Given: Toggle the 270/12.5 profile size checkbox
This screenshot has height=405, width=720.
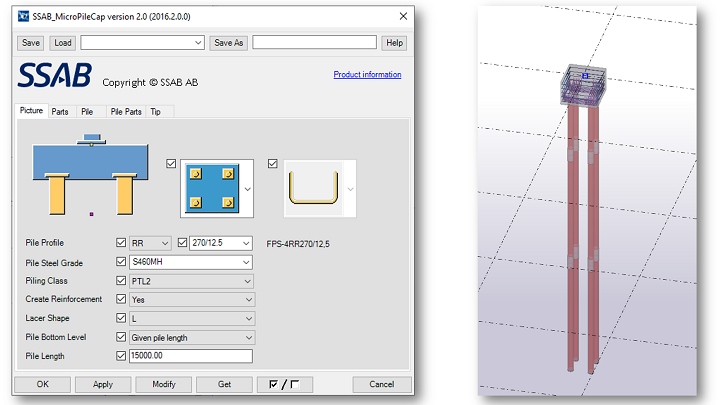Looking at the screenshot, I should 182,242.
